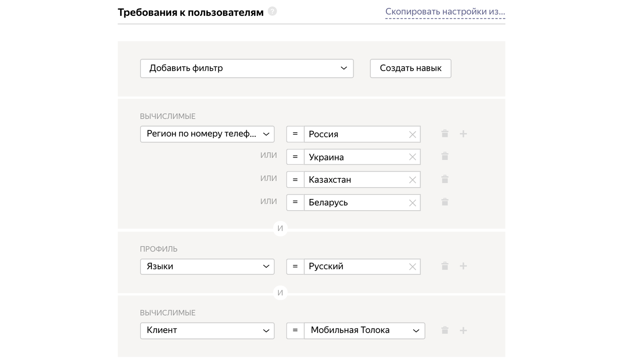Viewport: 644px width, 364px height.
Task: Open the Мобильная Толока value dropdown
Action: [x=364, y=330]
